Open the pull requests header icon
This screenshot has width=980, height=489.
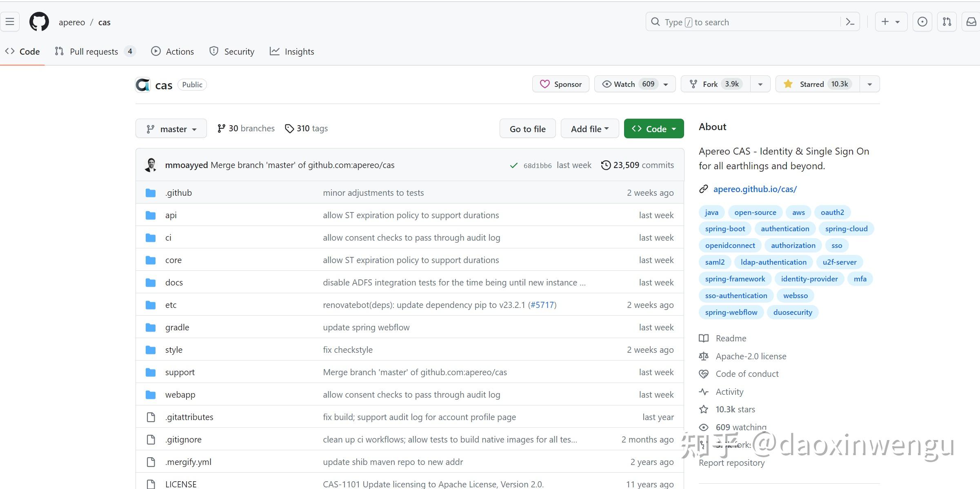947,22
